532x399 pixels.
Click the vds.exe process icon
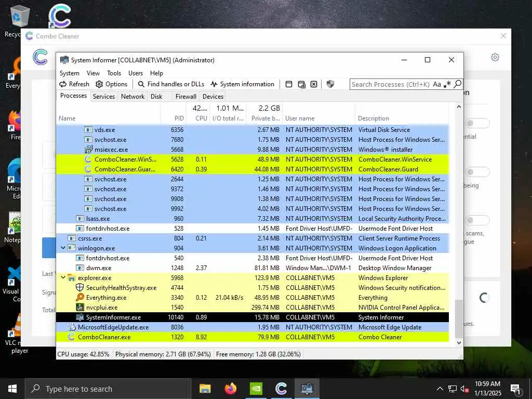[88, 129]
